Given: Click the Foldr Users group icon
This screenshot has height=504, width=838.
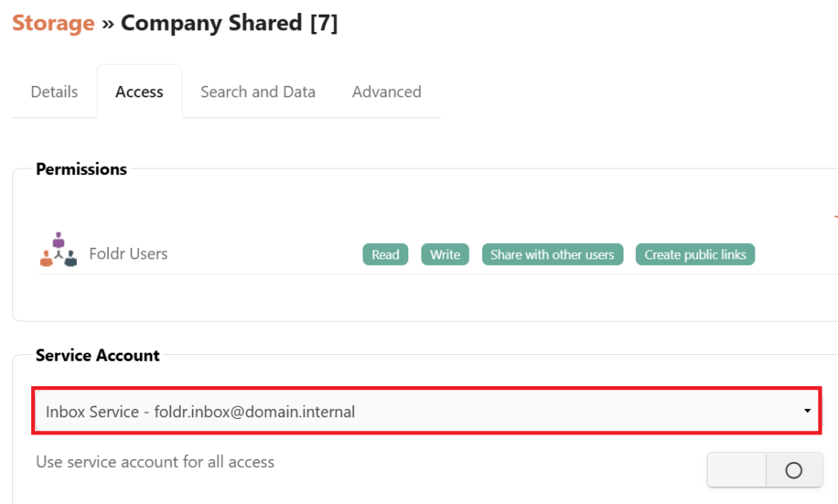Looking at the screenshot, I should 58,250.
